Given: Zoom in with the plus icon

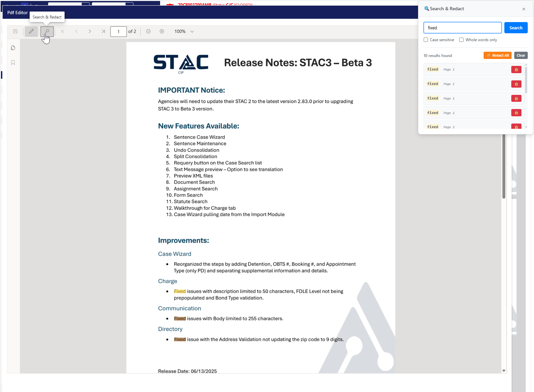Looking at the screenshot, I should point(162,31).
